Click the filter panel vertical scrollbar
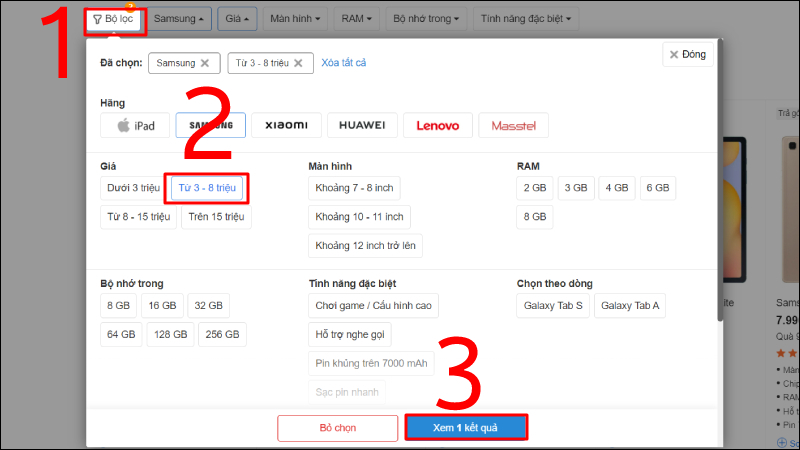The width and height of the screenshot is (800, 450). click(720, 181)
